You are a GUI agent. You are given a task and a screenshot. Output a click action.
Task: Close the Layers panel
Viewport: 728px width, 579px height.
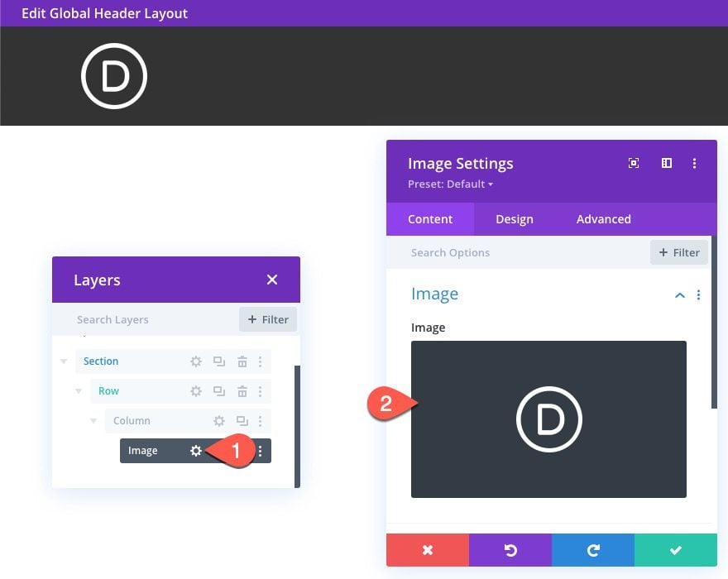272,280
